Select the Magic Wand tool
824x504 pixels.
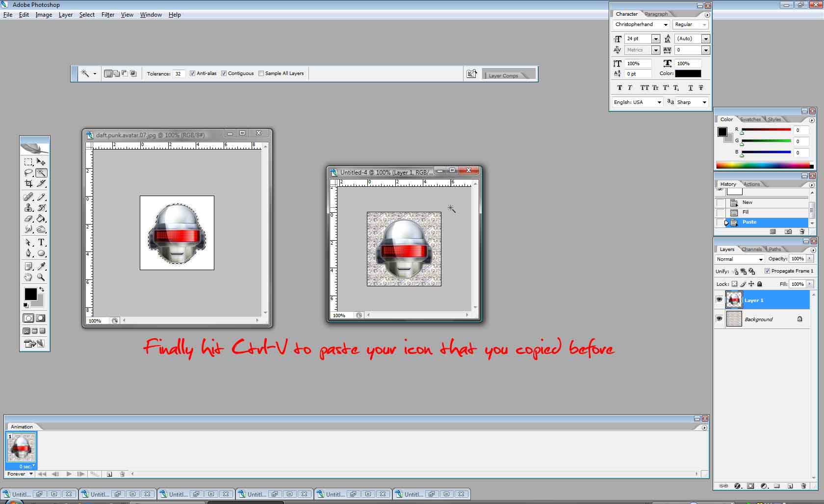click(42, 173)
